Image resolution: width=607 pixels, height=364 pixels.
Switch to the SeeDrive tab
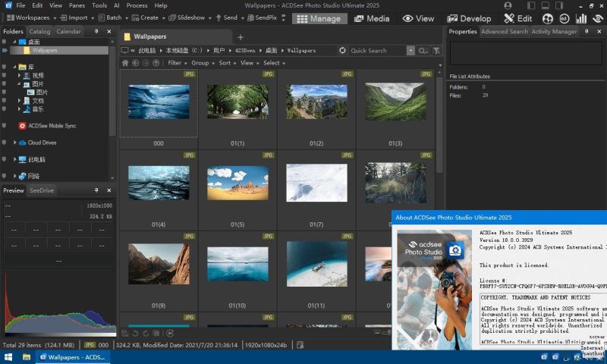click(x=42, y=190)
